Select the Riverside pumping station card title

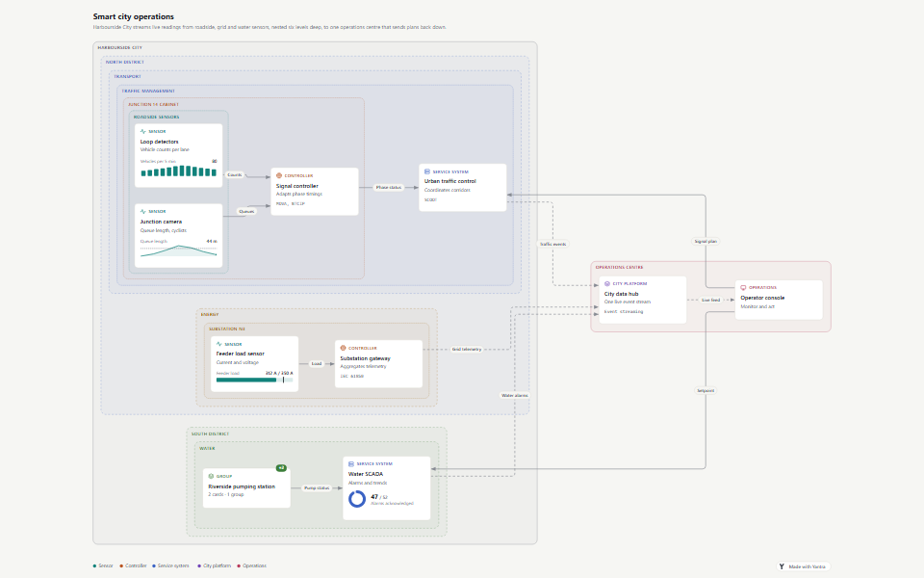242,486
